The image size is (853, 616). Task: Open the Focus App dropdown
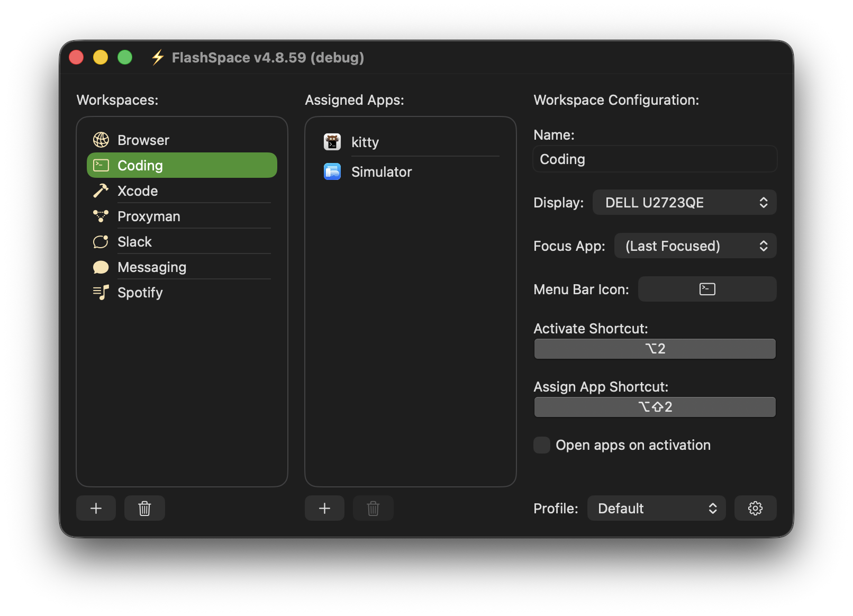click(x=695, y=246)
